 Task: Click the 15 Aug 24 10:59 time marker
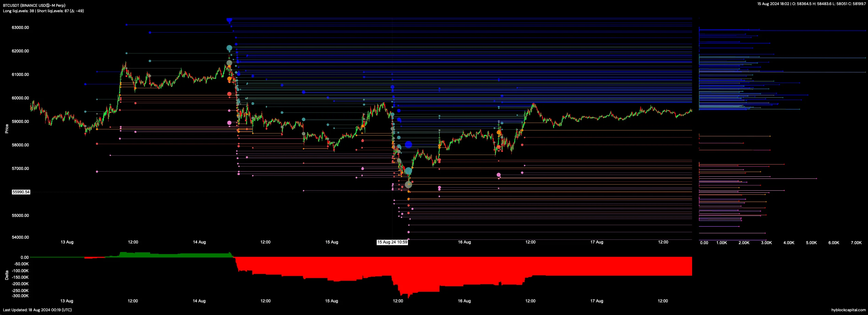coord(392,242)
